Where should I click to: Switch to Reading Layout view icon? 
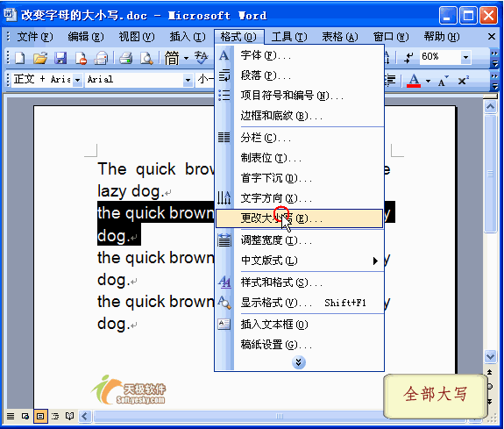click(70, 416)
